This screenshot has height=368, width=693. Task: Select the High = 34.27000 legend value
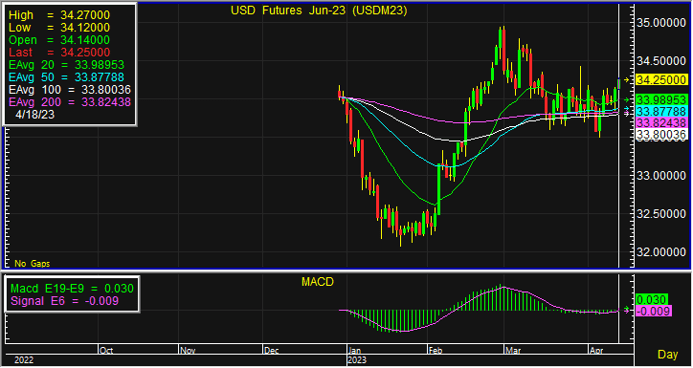pyautogui.click(x=59, y=15)
